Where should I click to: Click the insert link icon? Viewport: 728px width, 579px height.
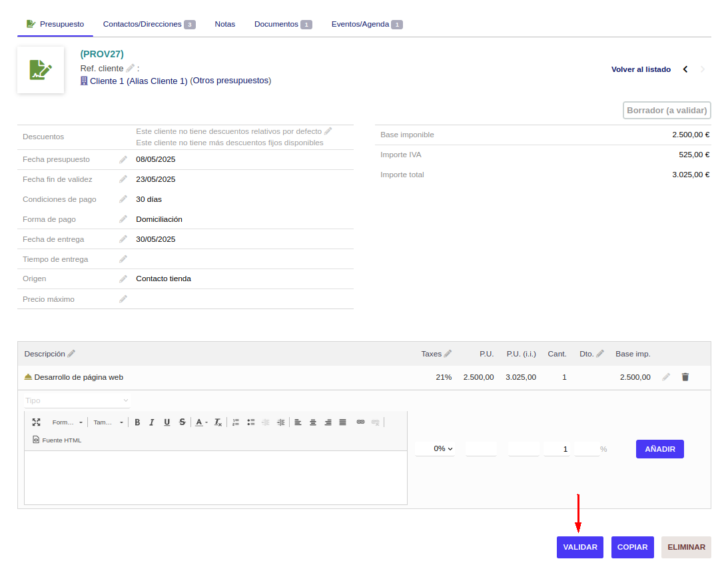(x=360, y=422)
